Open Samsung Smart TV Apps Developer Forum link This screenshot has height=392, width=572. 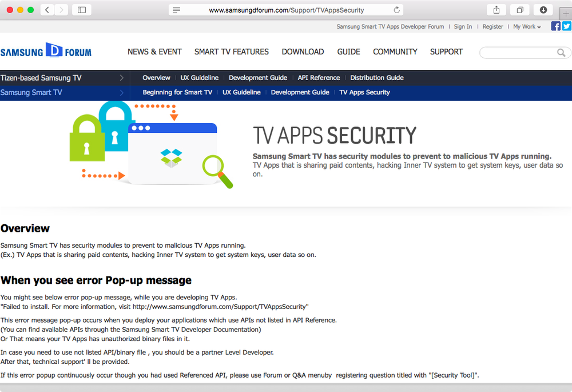point(390,27)
